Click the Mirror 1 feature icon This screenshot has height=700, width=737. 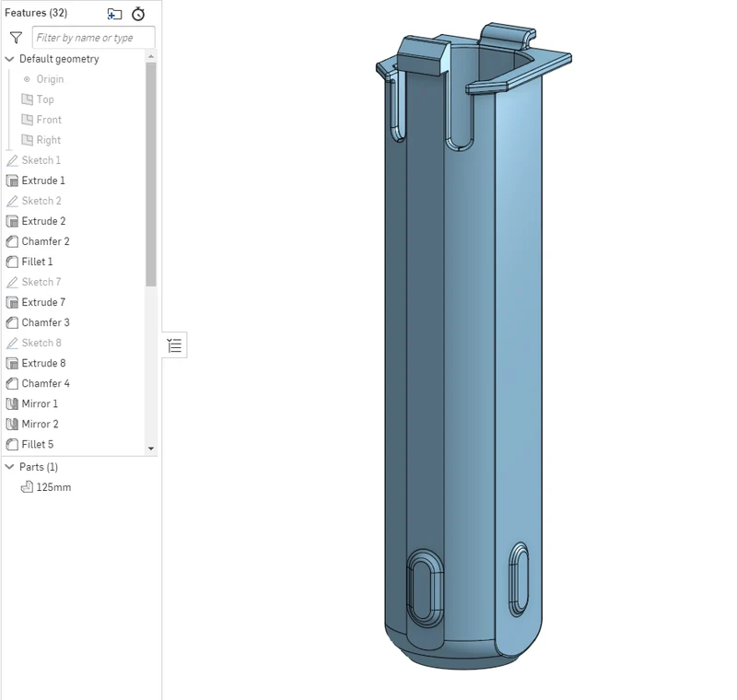pyautogui.click(x=12, y=404)
